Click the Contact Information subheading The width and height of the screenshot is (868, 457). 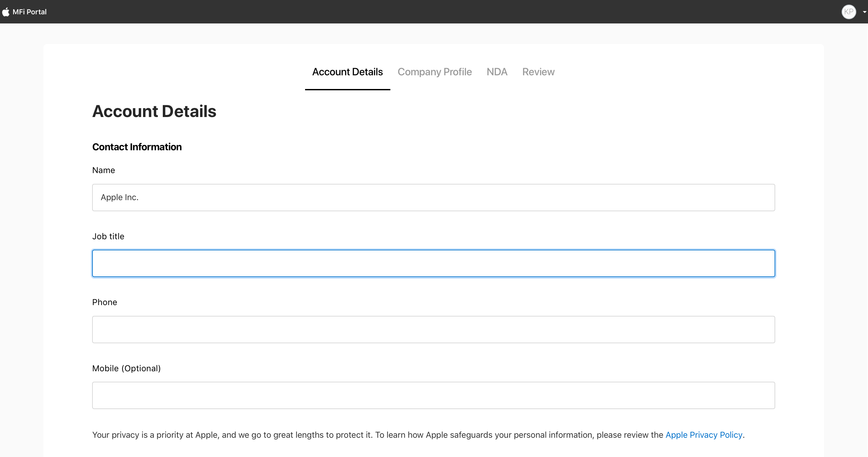click(x=137, y=147)
